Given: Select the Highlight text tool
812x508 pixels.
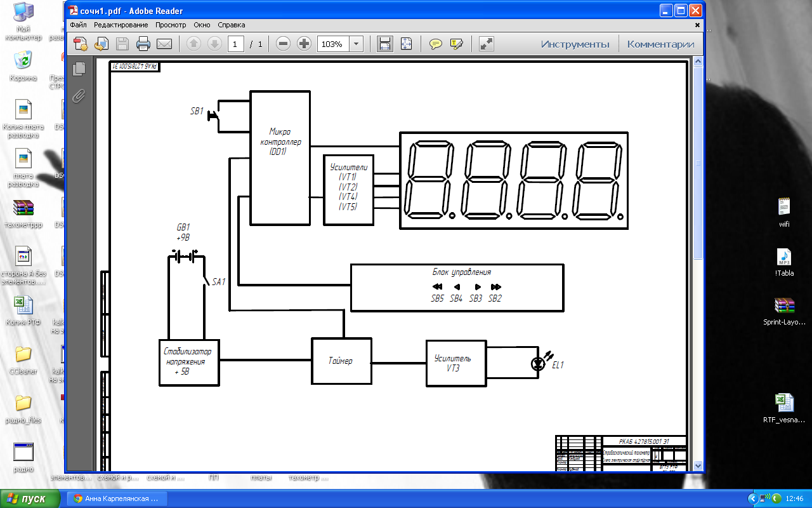Looking at the screenshot, I should click(456, 44).
